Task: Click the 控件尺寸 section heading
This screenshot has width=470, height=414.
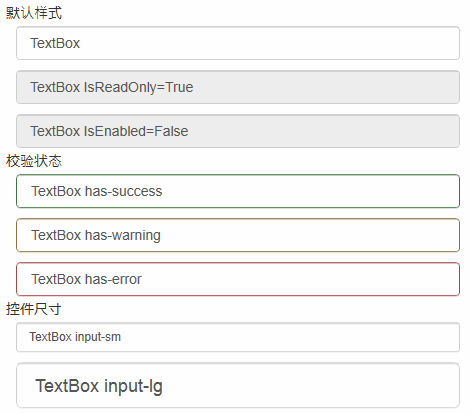Action: [34, 309]
